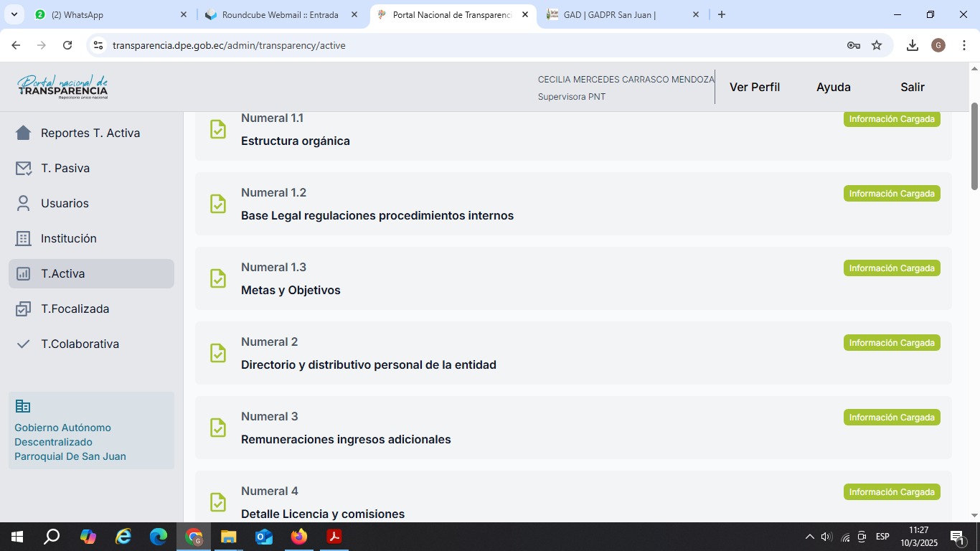Open the tab search dropdown arrow
Screen dimensions: 980x551
pyautogui.click(x=14, y=14)
